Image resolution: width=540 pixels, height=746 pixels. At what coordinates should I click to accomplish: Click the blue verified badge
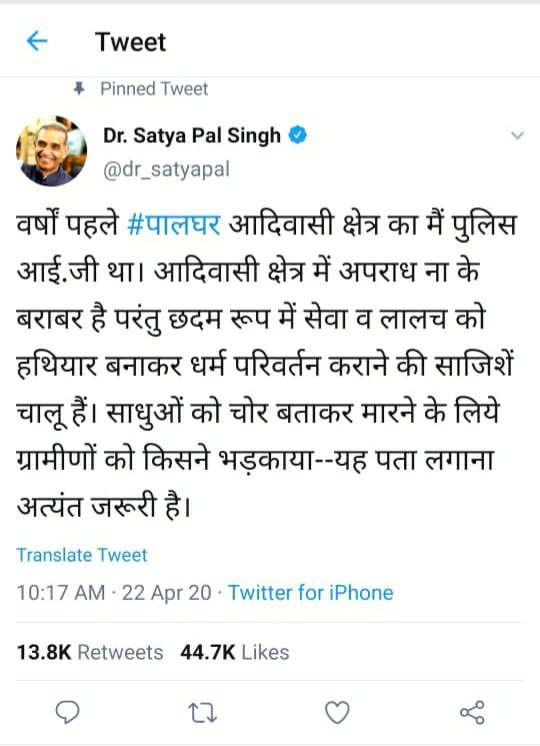[x=297, y=136]
